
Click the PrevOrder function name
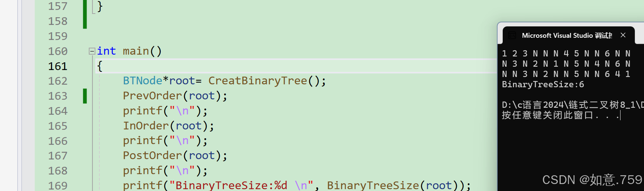coord(152,96)
